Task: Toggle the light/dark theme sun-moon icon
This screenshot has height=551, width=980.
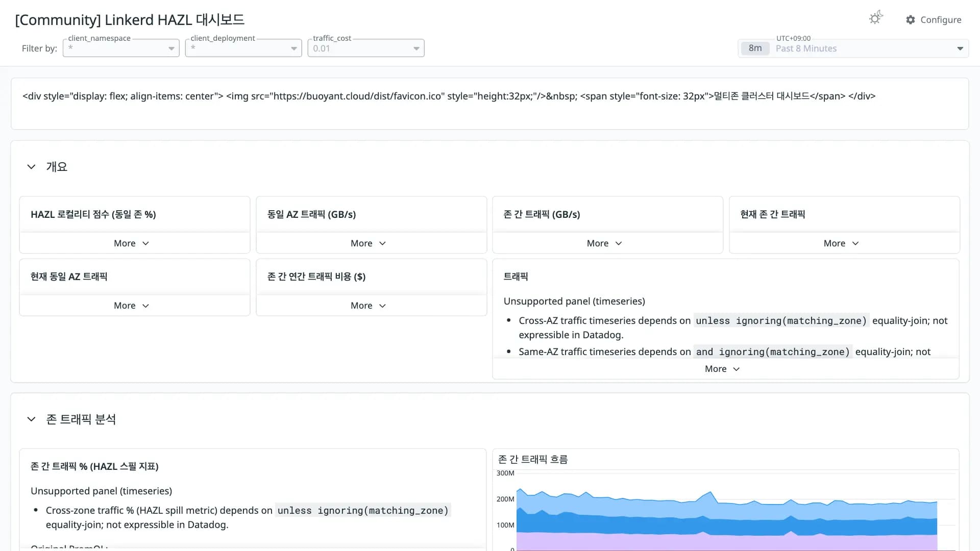Action: point(876,18)
